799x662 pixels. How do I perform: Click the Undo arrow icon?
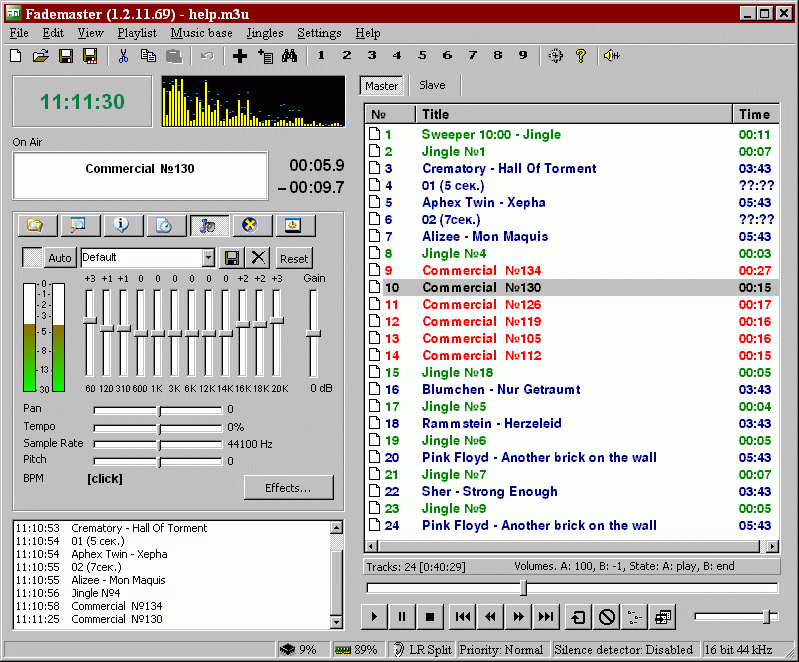point(207,56)
